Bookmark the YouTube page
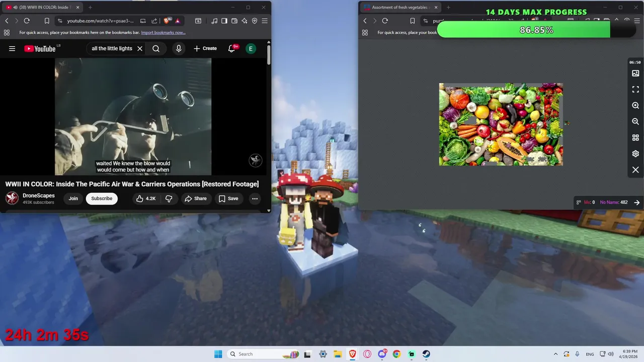The height and width of the screenshot is (362, 644). click(47, 21)
